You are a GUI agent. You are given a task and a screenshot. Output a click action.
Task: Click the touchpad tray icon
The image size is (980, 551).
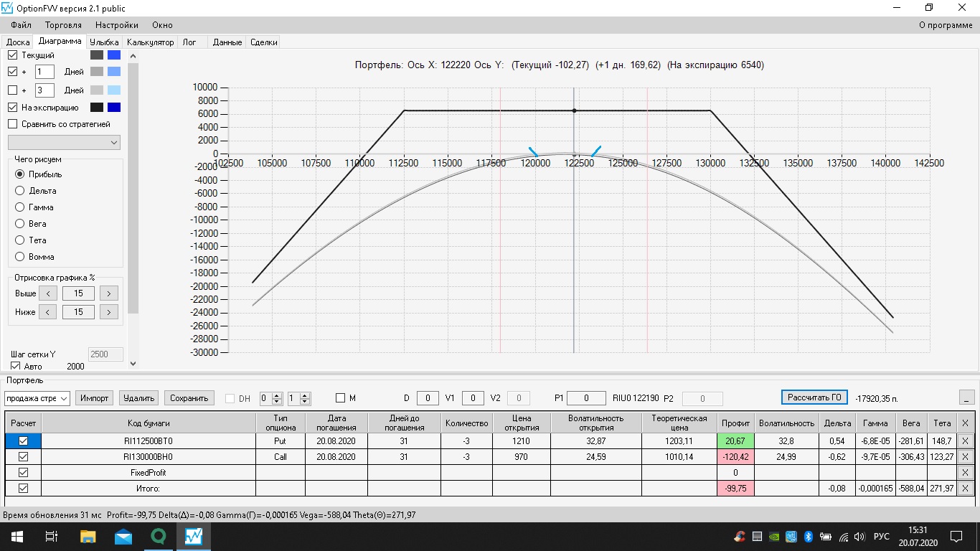756,536
